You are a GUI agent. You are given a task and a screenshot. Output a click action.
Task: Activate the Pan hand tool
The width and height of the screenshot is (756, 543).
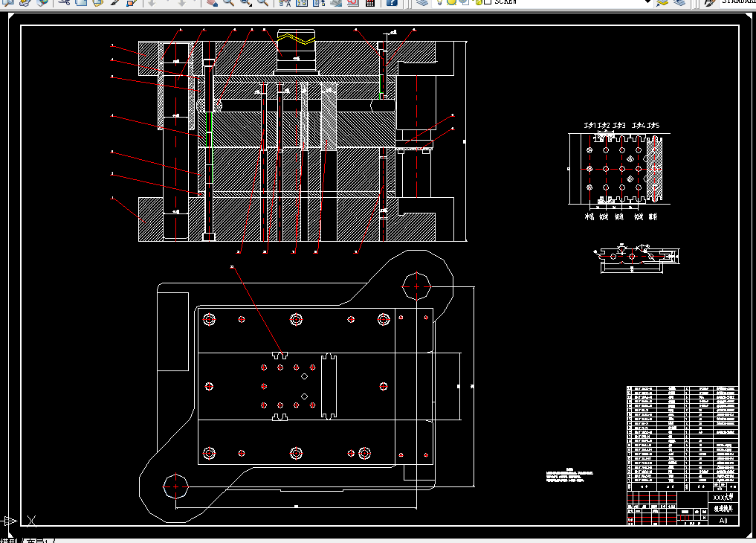pos(212,2)
